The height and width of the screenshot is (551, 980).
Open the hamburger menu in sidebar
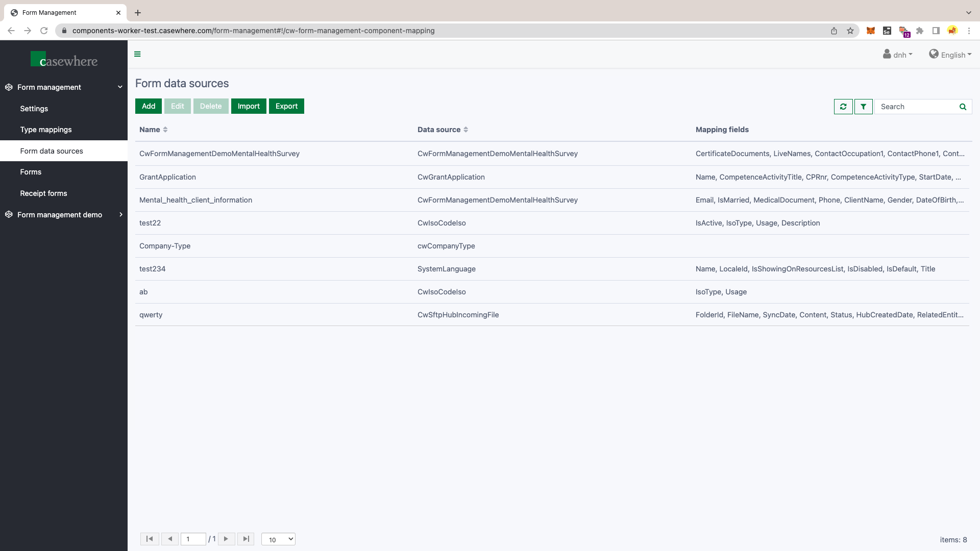coord(137,54)
